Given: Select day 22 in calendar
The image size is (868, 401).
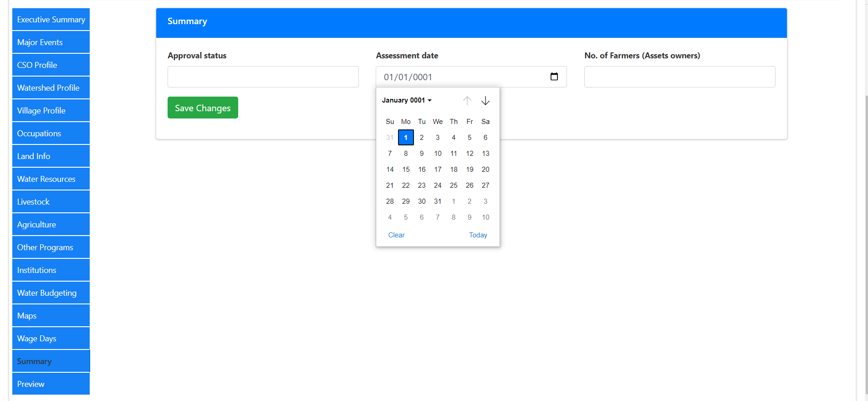Looking at the screenshot, I should pyautogui.click(x=406, y=185).
